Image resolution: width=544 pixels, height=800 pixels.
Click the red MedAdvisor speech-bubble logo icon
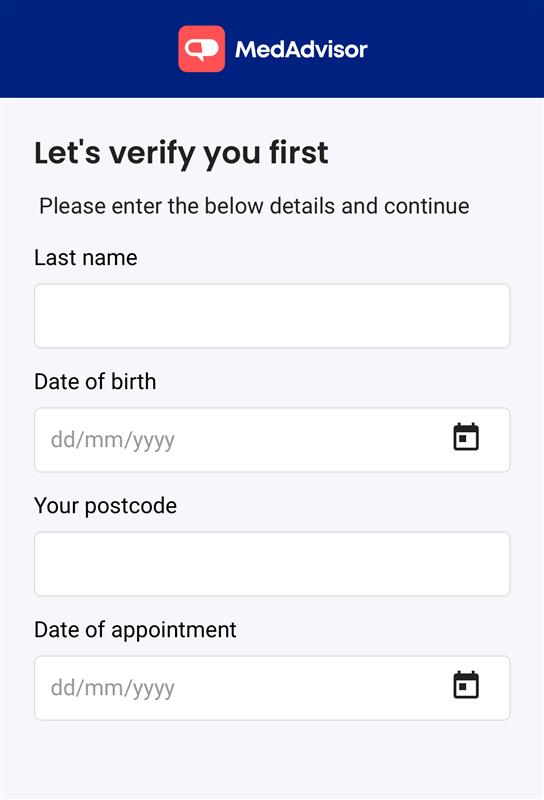(x=202, y=49)
